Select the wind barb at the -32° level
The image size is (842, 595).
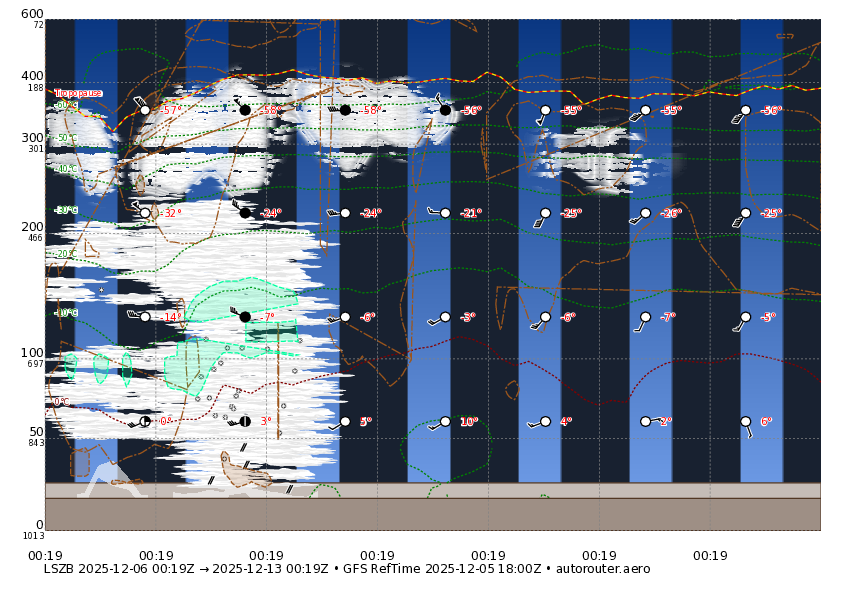click(x=133, y=205)
